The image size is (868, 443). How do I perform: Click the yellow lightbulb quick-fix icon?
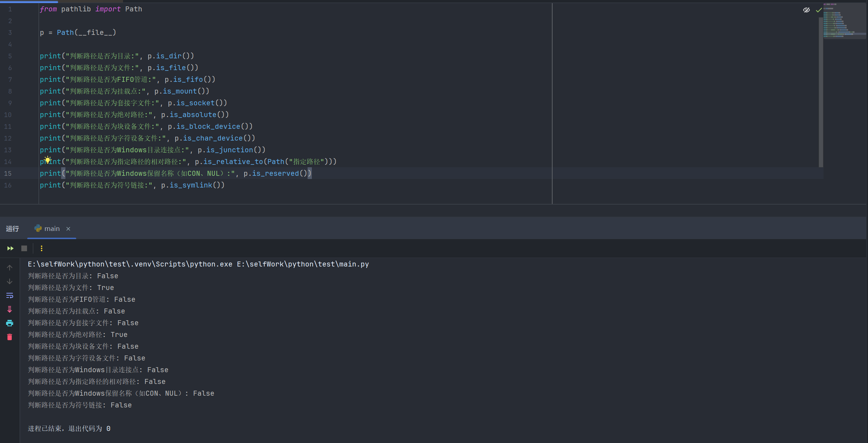(x=47, y=160)
